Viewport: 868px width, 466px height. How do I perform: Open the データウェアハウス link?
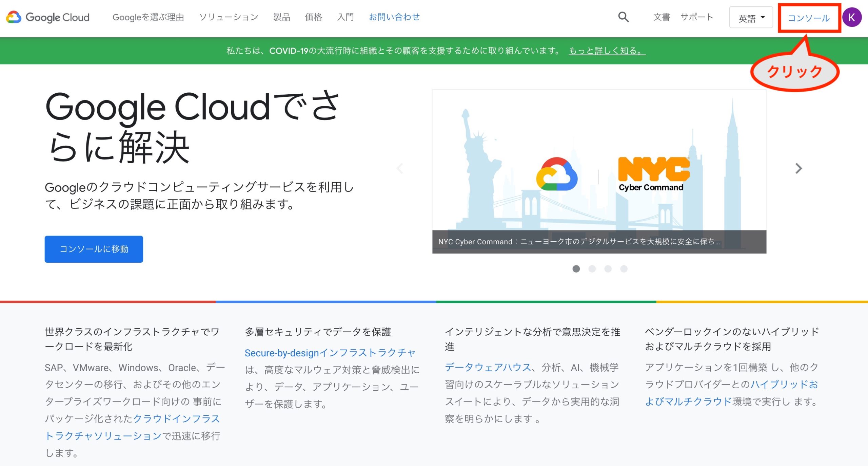point(488,367)
